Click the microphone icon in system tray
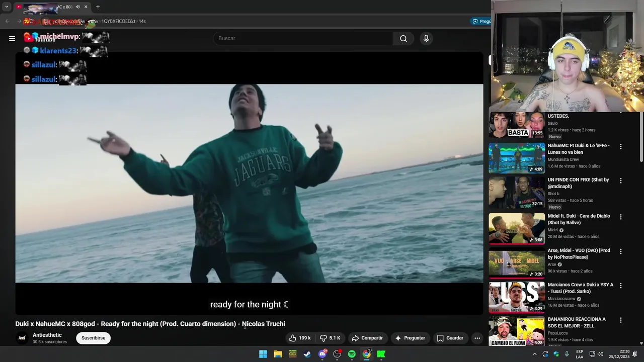Viewport: 644px width, 362px height. click(x=567, y=354)
